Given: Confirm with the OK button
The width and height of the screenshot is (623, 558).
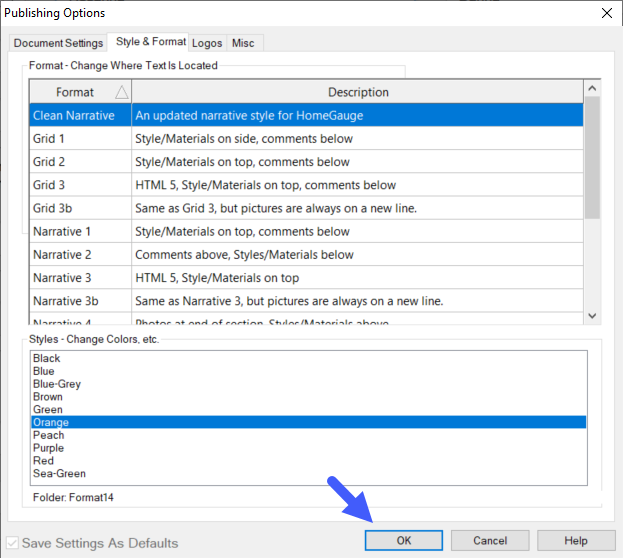Looking at the screenshot, I should [403, 540].
